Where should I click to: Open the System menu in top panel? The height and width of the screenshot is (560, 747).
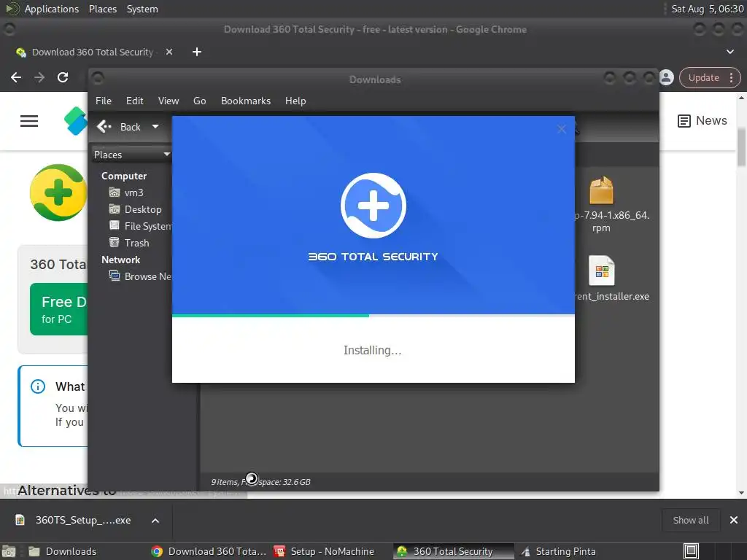tap(142, 9)
